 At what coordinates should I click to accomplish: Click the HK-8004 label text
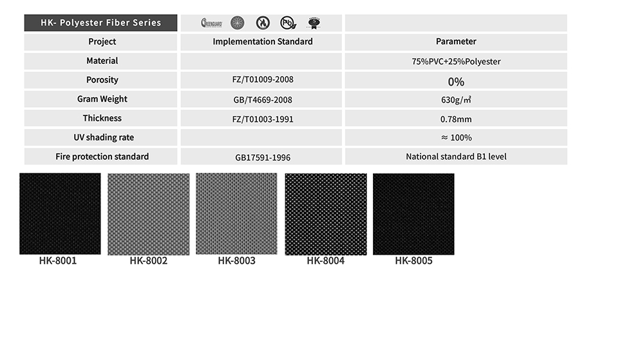coord(325,261)
